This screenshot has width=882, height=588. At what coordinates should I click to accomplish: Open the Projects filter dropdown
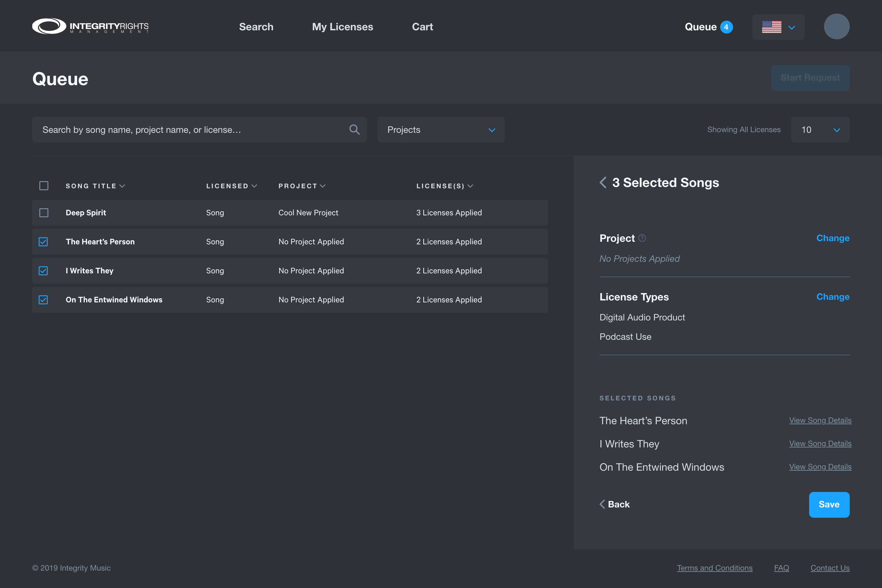(441, 130)
